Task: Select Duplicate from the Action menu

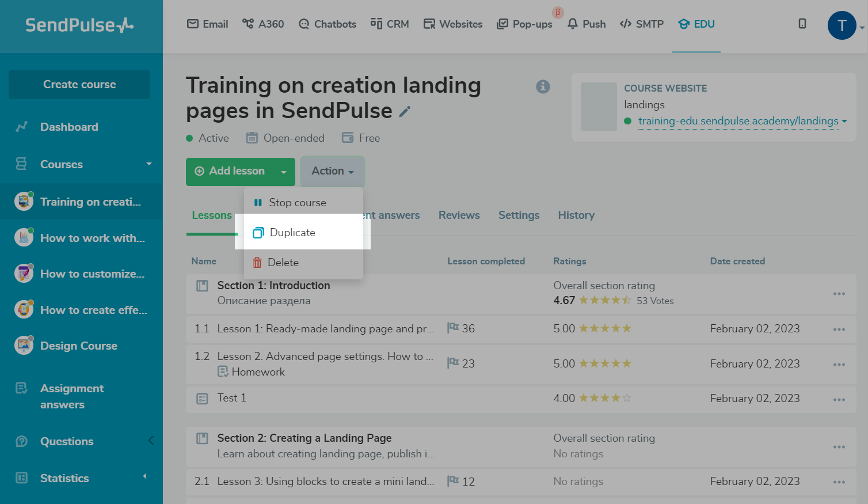Action: [292, 232]
